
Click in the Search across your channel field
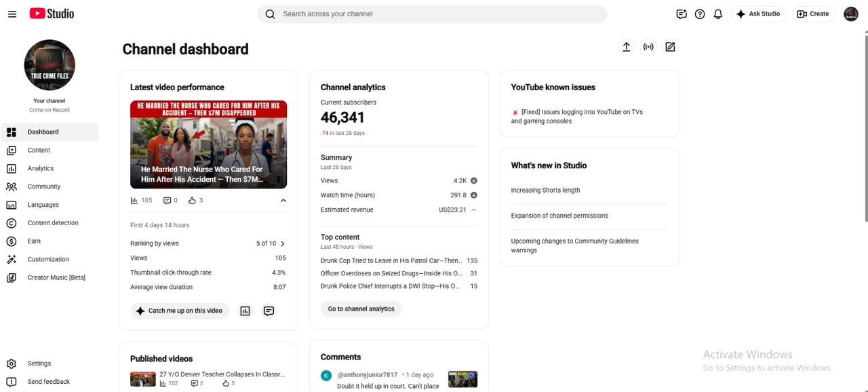(432, 14)
